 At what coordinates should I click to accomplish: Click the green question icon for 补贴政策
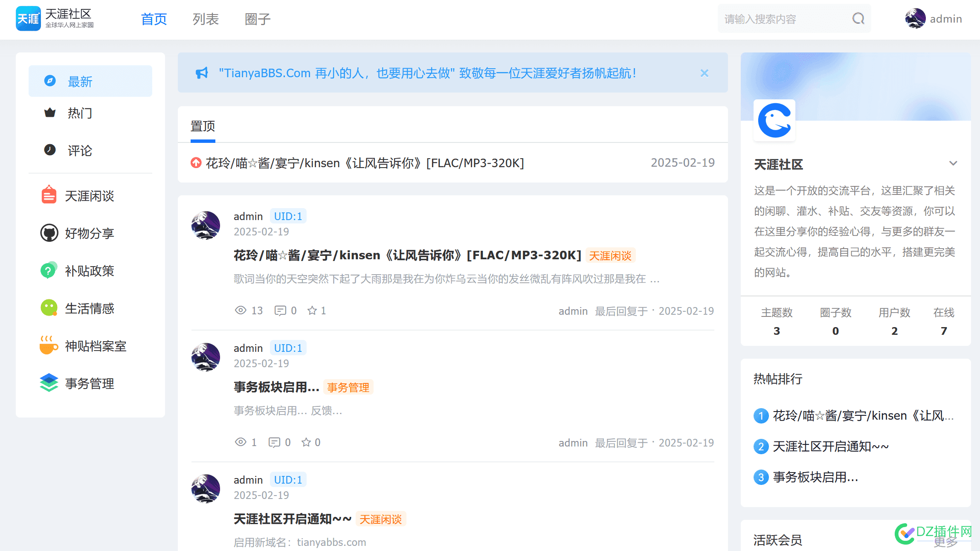click(x=49, y=270)
